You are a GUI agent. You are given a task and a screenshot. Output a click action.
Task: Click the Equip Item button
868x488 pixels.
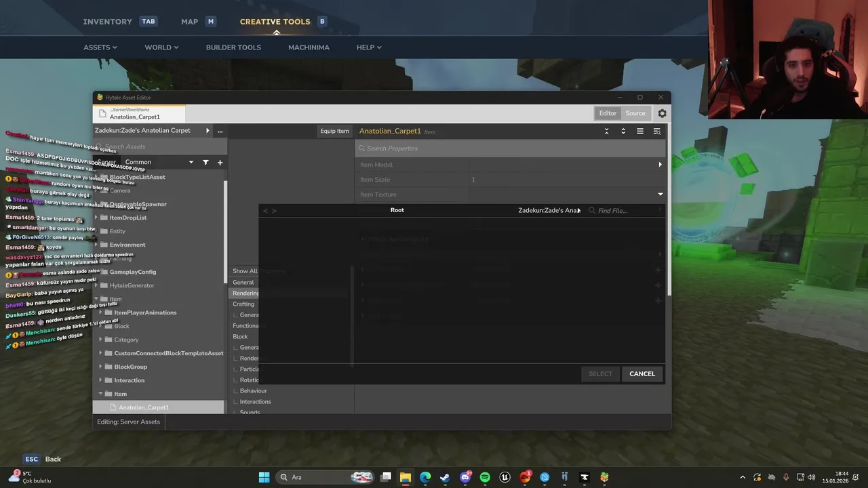coord(334,131)
